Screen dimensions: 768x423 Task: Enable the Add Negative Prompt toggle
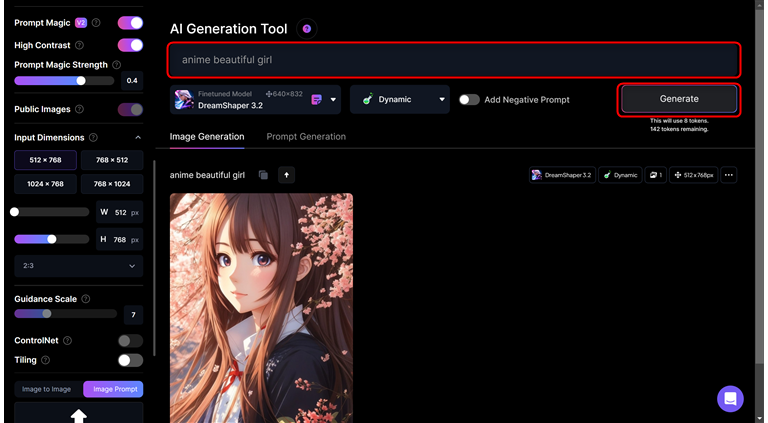pyautogui.click(x=469, y=100)
